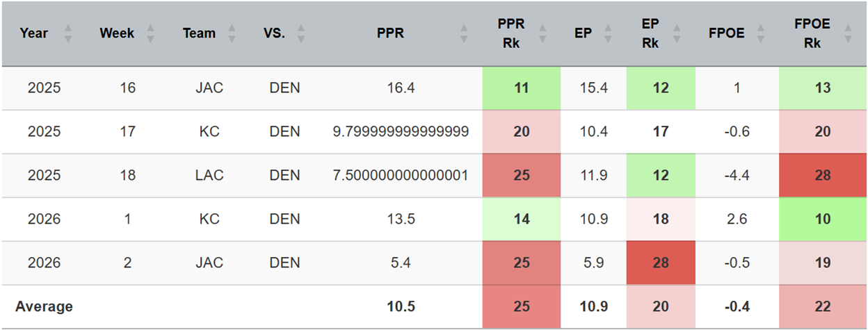Select the FPOE value -4.4 cell
868x330 pixels.
(x=739, y=175)
